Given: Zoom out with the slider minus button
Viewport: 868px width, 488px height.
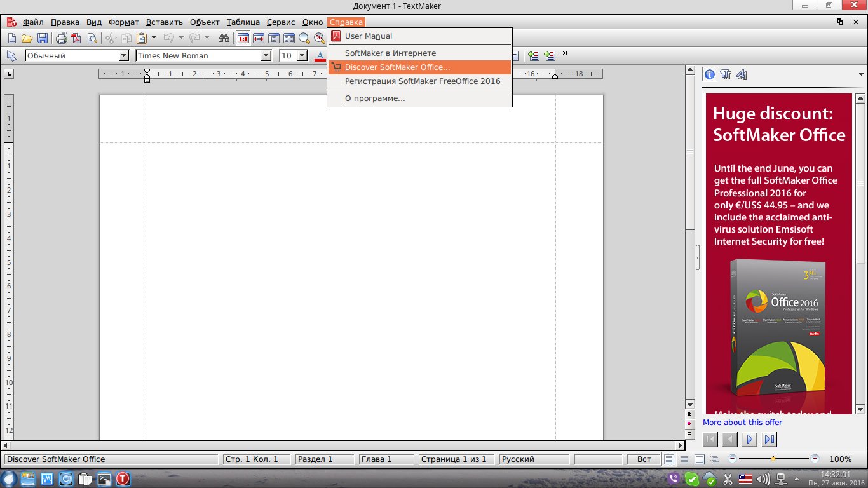Looking at the screenshot, I should 733,458.
